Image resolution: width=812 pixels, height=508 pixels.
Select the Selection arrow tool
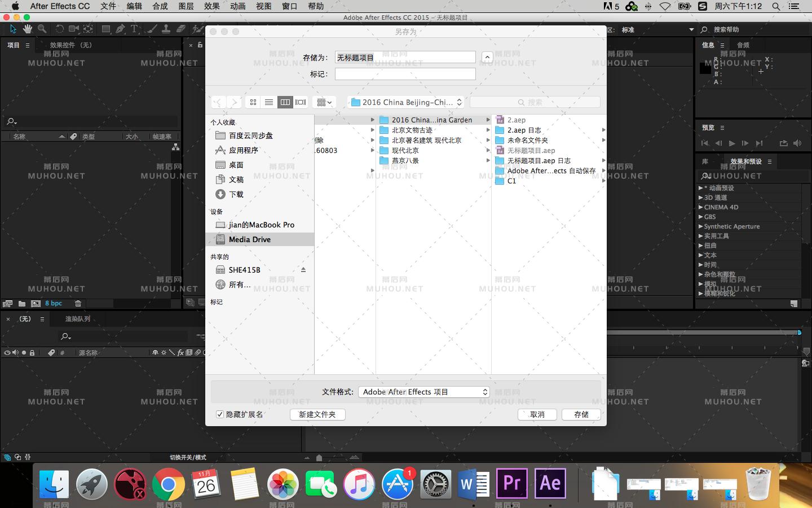14,29
